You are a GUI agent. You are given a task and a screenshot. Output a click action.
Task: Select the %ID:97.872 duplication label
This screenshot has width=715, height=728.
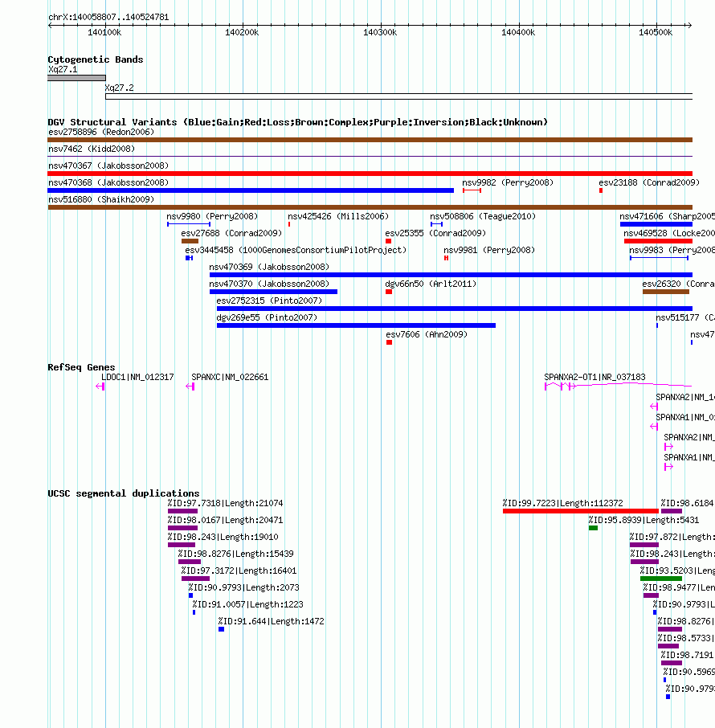click(672, 537)
